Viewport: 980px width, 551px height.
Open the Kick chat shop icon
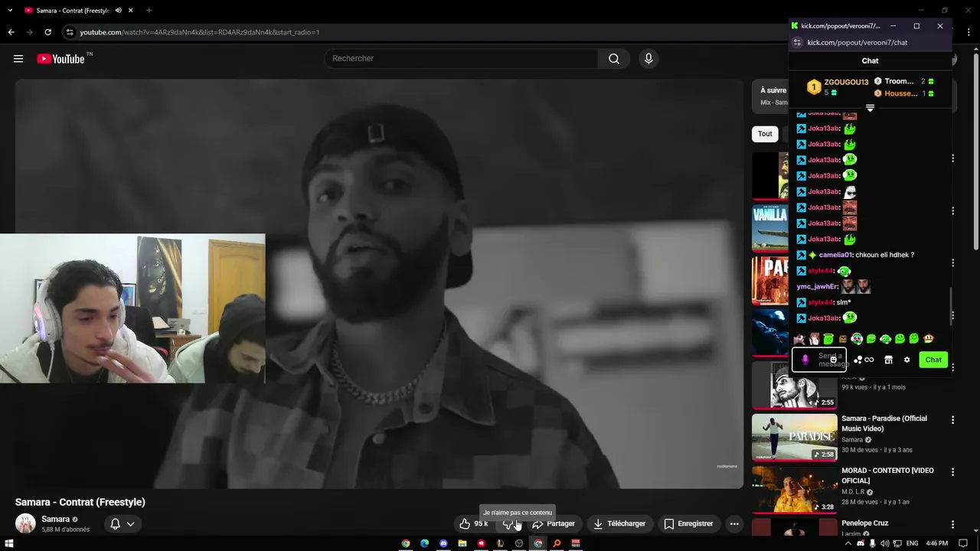[889, 360]
